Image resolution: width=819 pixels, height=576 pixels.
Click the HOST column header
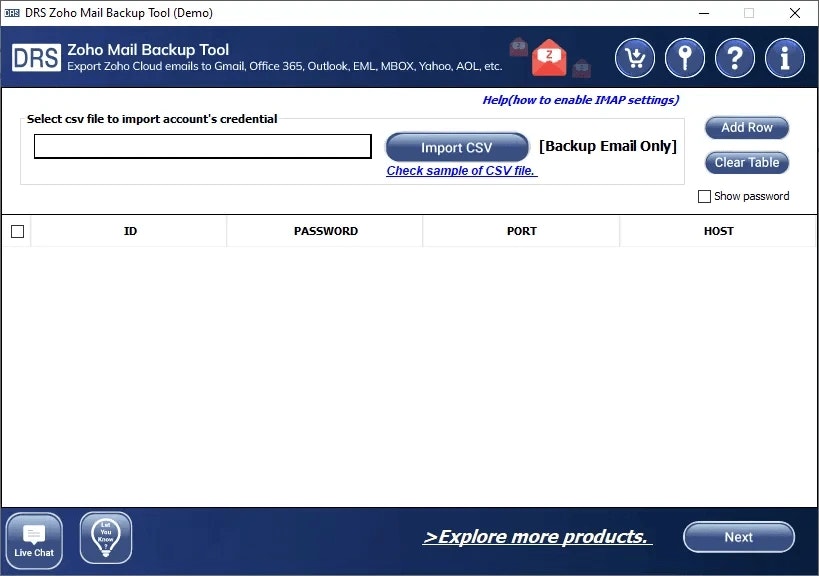pyautogui.click(x=718, y=231)
